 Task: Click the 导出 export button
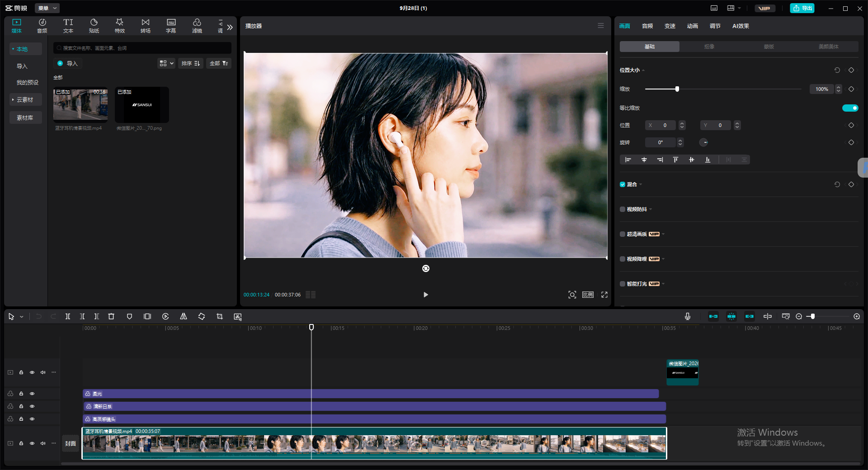point(802,8)
